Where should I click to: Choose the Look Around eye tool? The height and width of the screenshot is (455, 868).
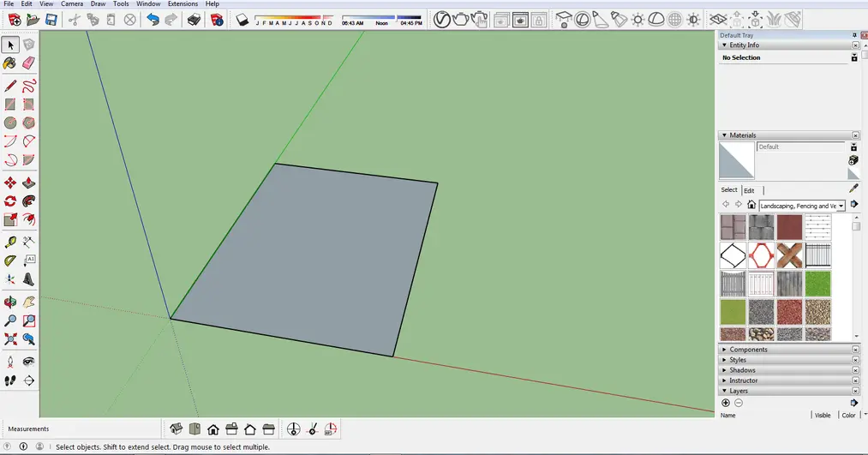(29, 362)
